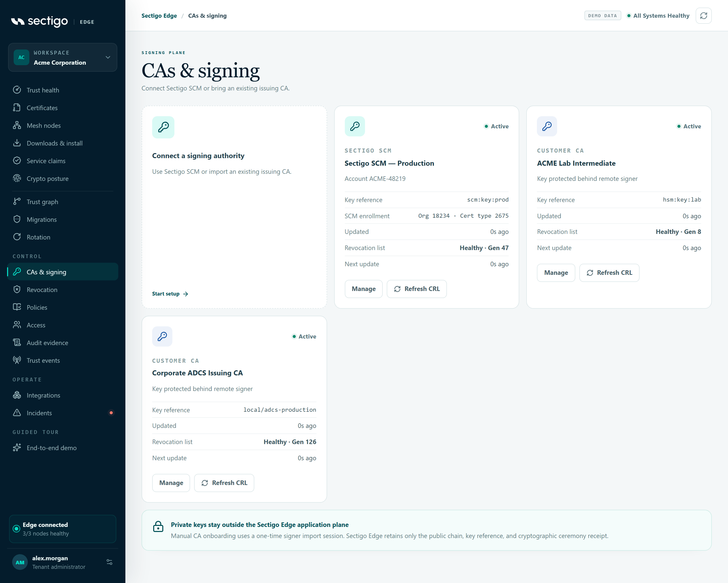Open Trust health gauge icon

click(x=17, y=90)
